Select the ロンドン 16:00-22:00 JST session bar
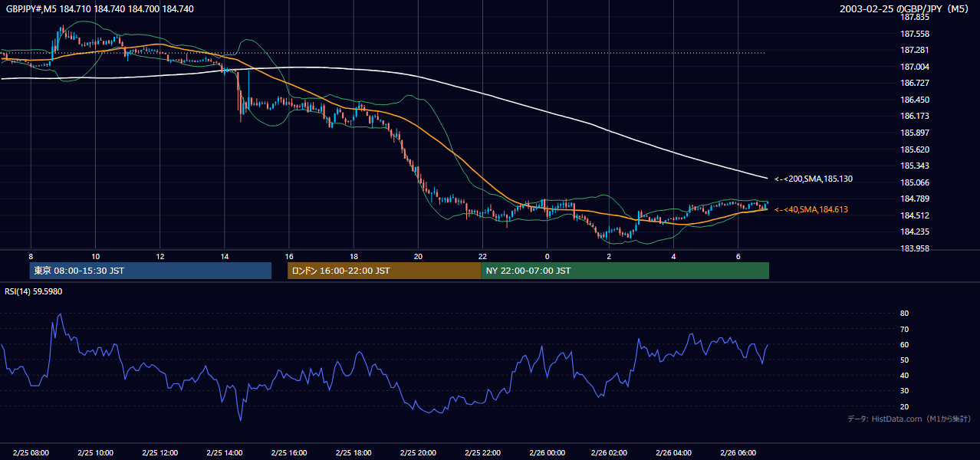Viewport: 980px width, 460px height. 384,271
